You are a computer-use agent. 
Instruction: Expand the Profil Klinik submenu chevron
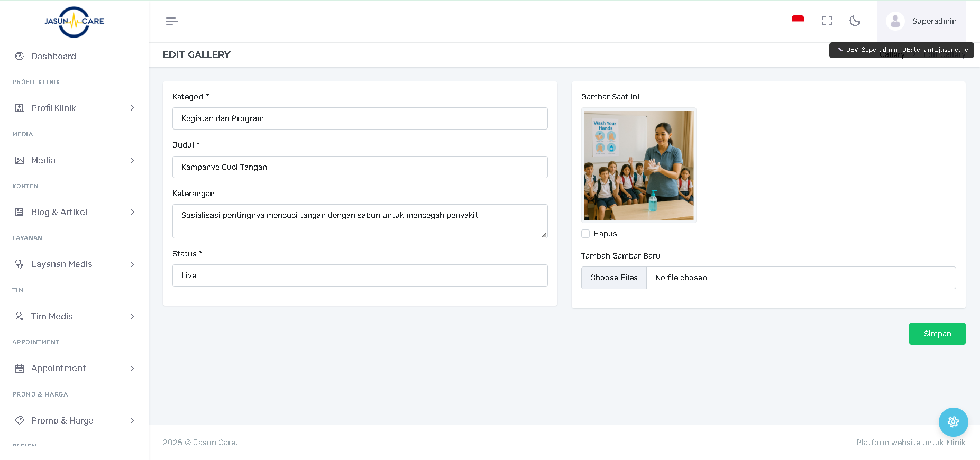[132, 108]
